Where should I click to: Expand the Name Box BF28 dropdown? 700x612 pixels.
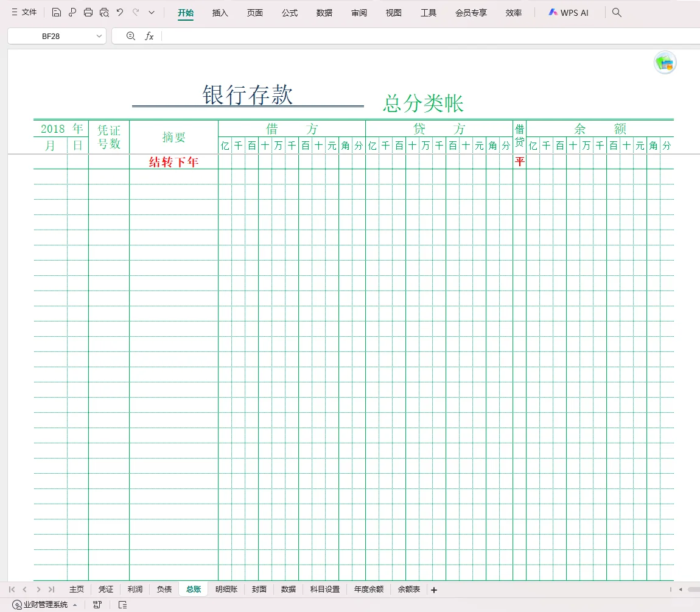(x=99, y=36)
